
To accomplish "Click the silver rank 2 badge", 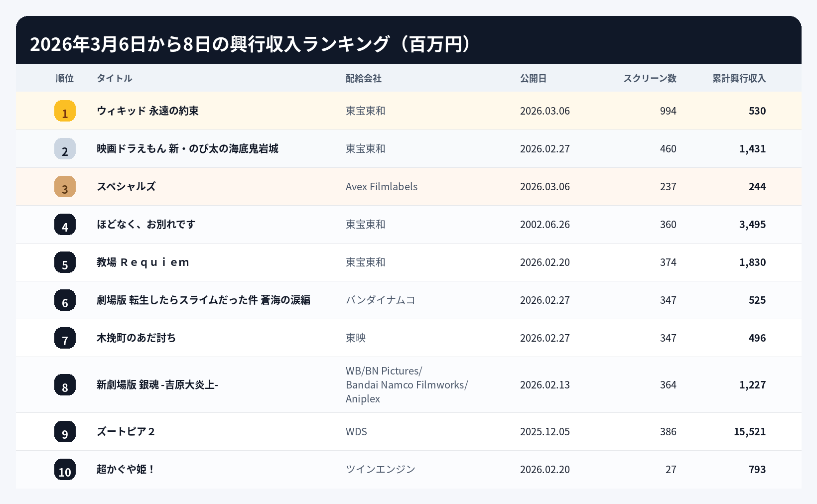I will (x=65, y=149).
